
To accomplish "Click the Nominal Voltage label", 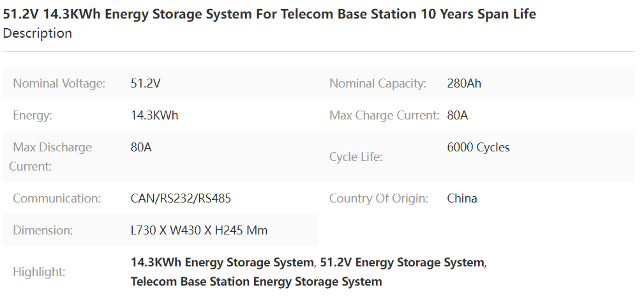I will (59, 84).
